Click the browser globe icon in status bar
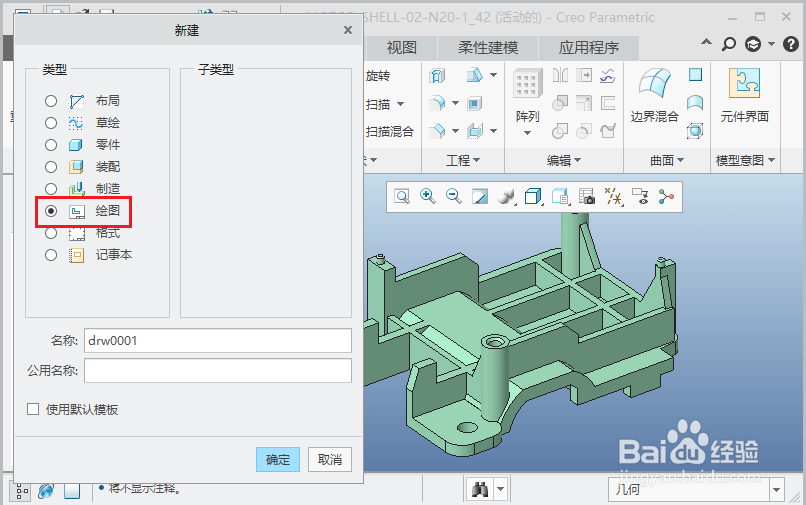Image resolution: width=806 pixels, height=505 pixels. pyautogui.click(x=46, y=491)
